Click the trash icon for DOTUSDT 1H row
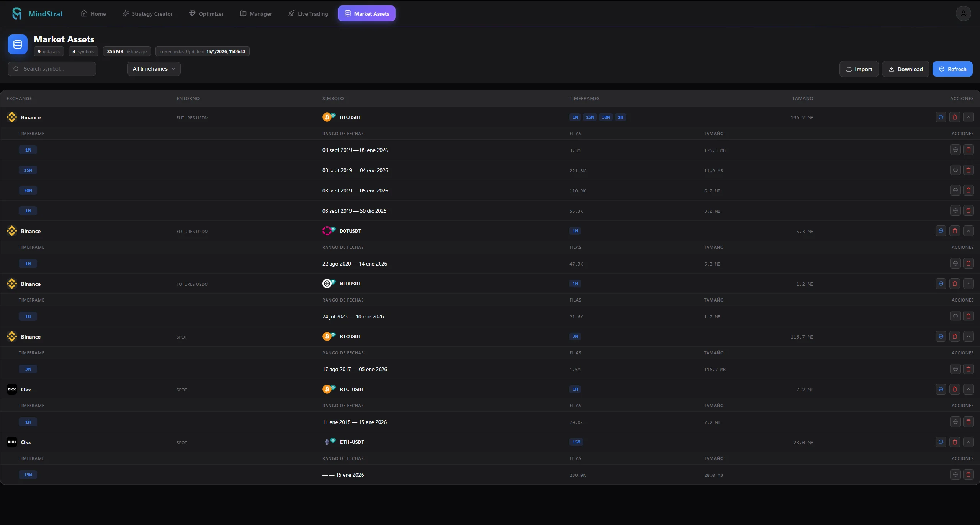 tap(968, 263)
